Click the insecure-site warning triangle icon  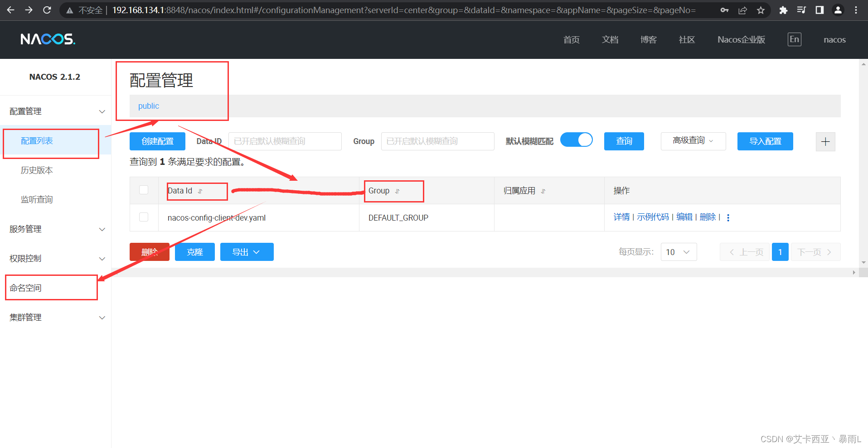point(70,10)
